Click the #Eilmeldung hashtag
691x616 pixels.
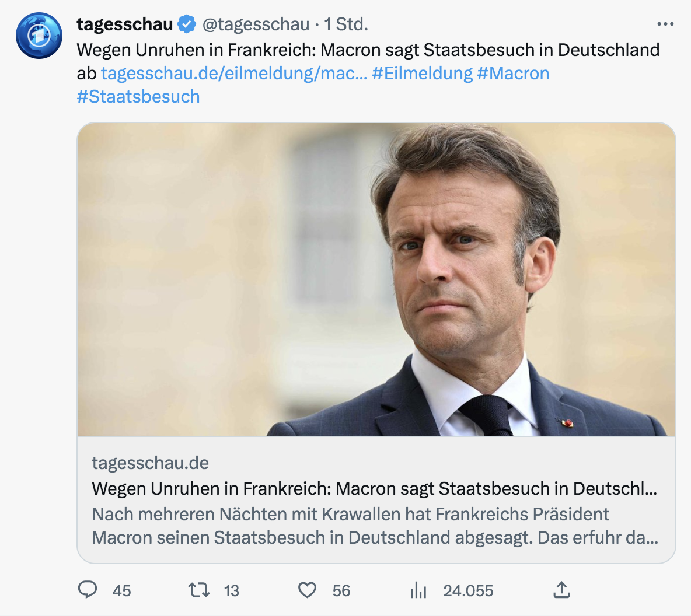click(422, 73)
